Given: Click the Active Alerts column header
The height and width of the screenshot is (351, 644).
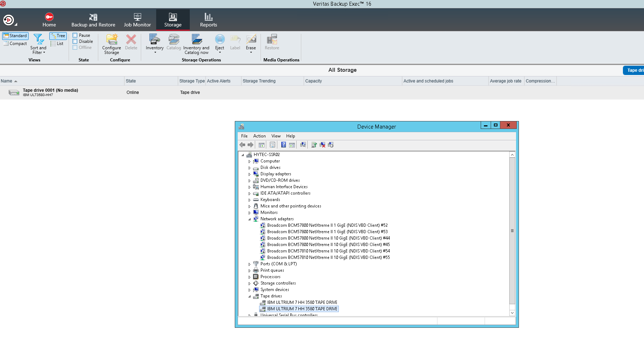Looking at the screenshot, I should 224,81.
